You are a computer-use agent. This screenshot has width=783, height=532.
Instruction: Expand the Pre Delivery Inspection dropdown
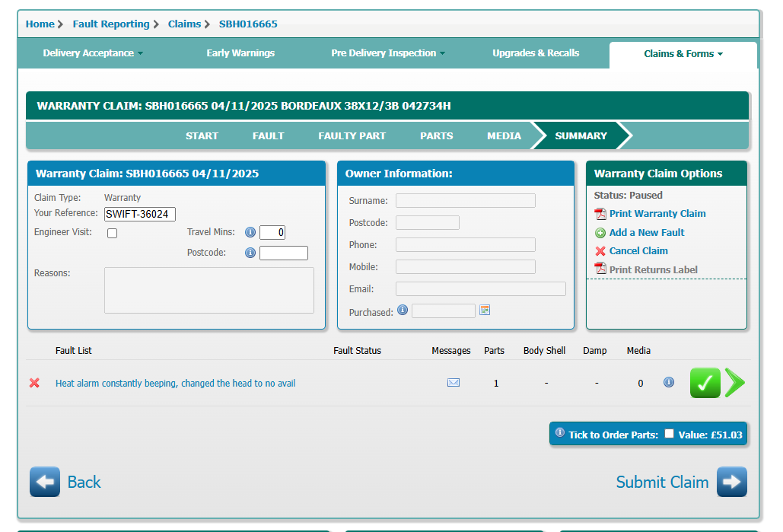(x=388, y=53)
